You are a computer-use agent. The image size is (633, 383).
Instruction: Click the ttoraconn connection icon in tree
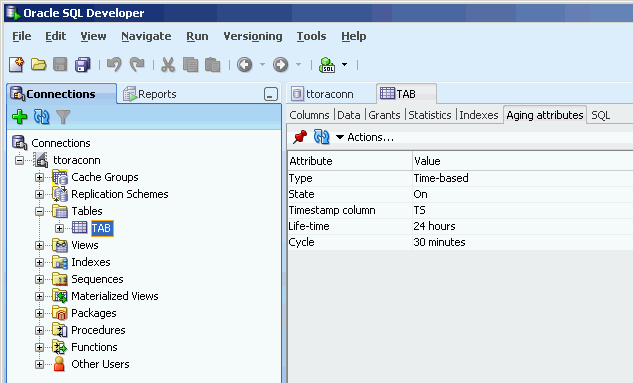[40, 160]
